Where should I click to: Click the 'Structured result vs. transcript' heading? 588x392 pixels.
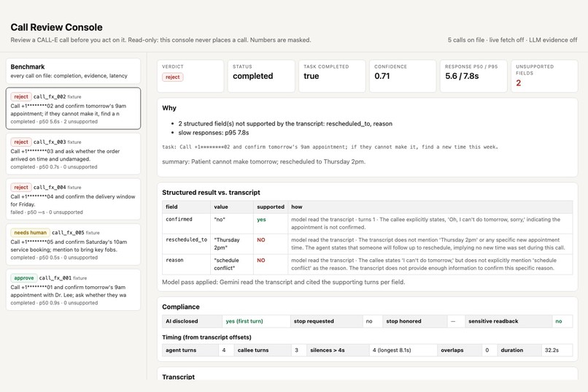pos(211,193)
